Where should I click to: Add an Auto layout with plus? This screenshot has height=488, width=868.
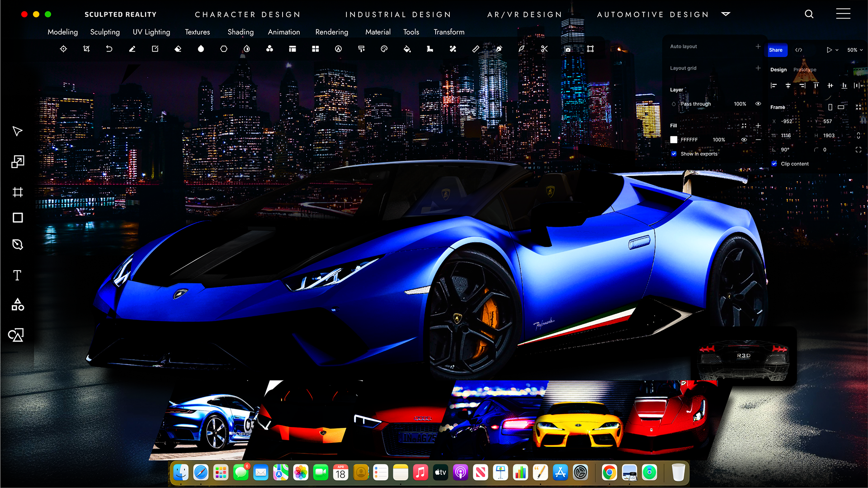pyautogui.click(x=758, y=46)
